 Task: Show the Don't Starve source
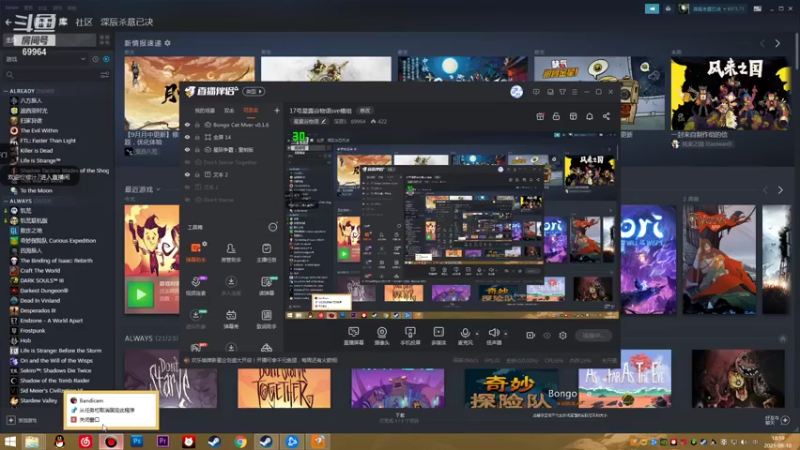187,199
